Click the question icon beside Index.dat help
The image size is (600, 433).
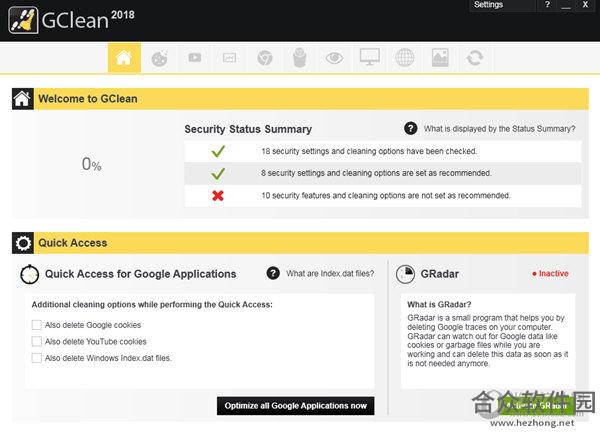(273, 273)
